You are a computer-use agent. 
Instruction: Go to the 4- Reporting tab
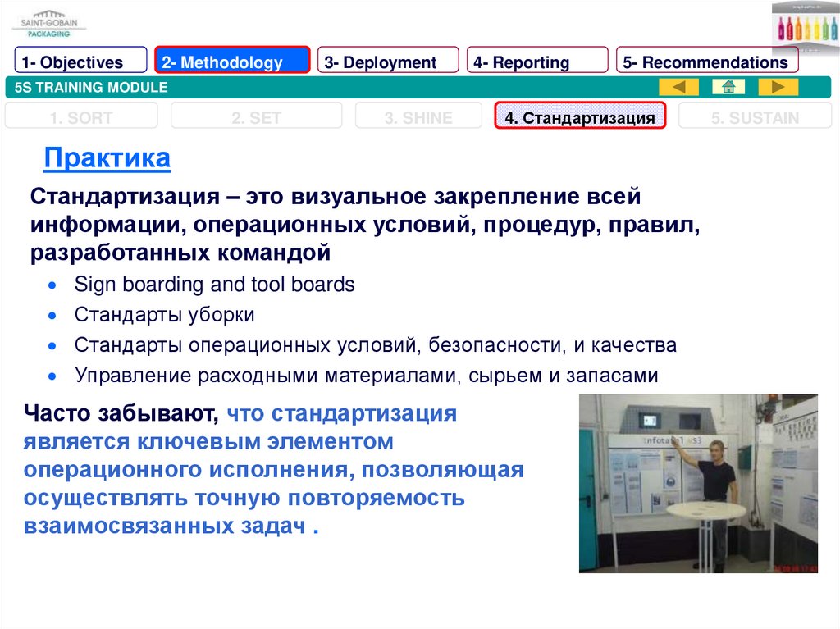537,62
